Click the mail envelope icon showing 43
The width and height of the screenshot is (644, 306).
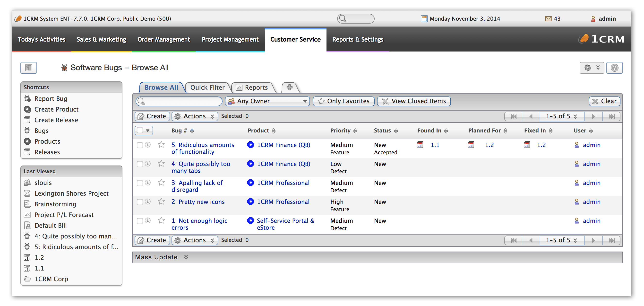pyautogui.click(x=548, y=19)
